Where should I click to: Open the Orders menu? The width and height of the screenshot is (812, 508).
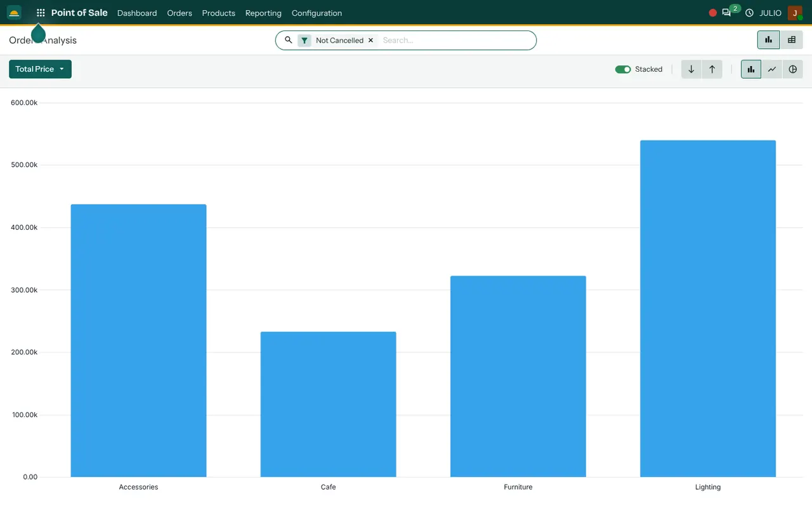180,13
